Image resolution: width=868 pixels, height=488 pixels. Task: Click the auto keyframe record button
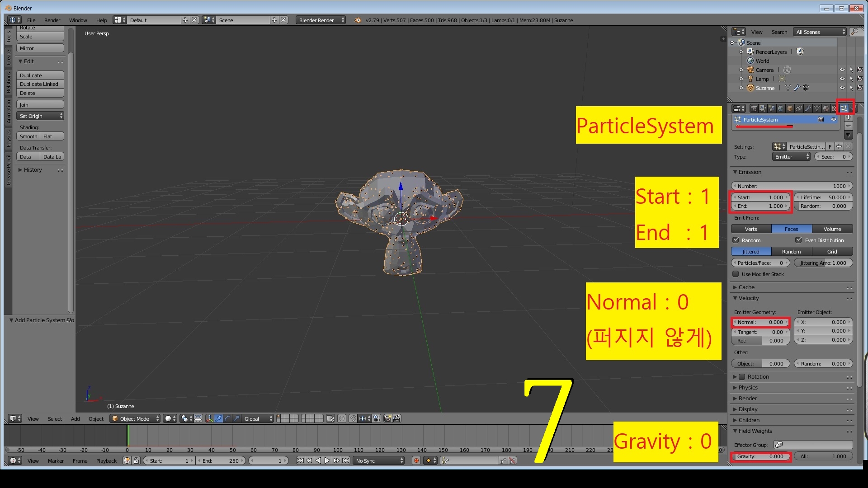pos(416,460)
